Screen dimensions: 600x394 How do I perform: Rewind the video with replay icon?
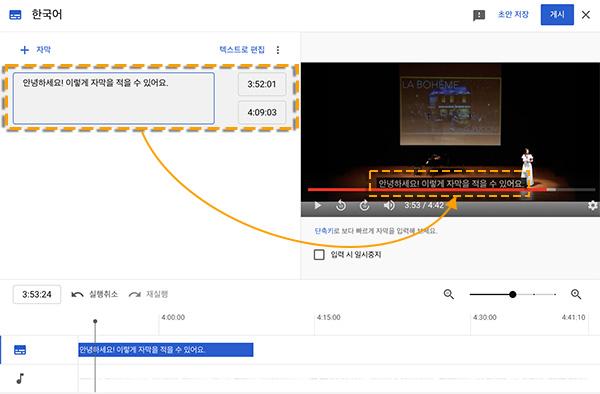click(x=341, y=205)
